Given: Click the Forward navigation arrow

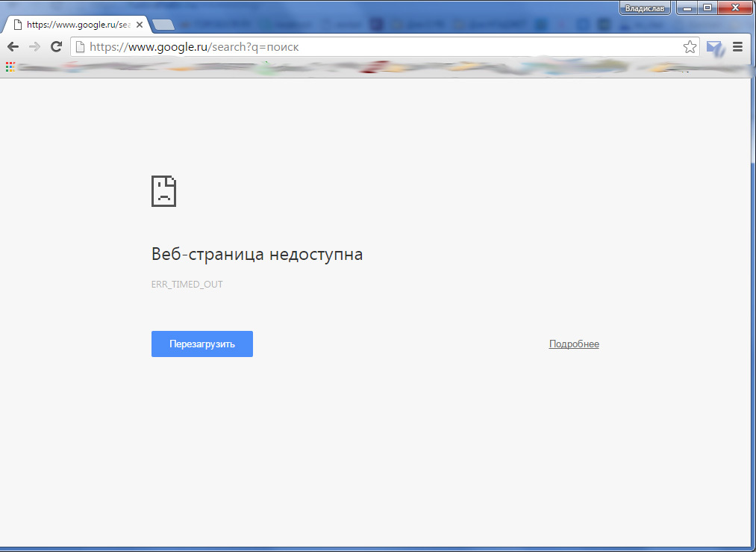Looking at the screenshot, I should tap(34, 47).
